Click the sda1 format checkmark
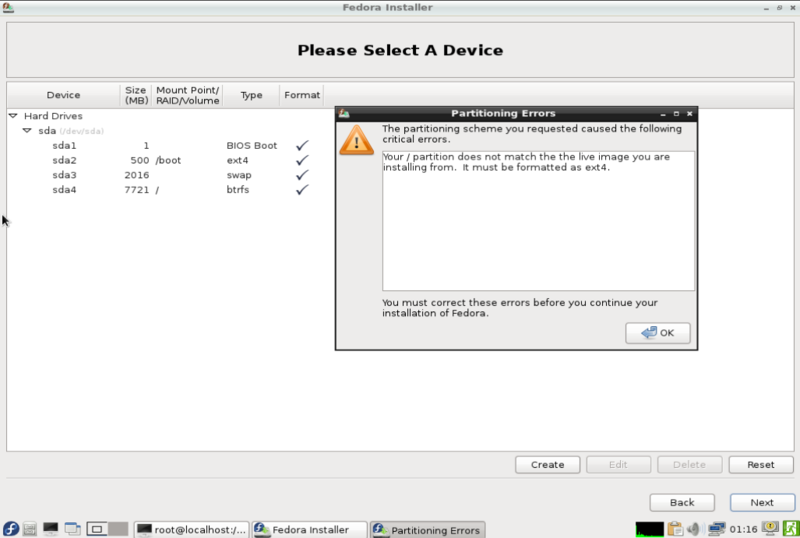Image resolution: width=800 pixels, height=538 pixels. pos(302,145)
